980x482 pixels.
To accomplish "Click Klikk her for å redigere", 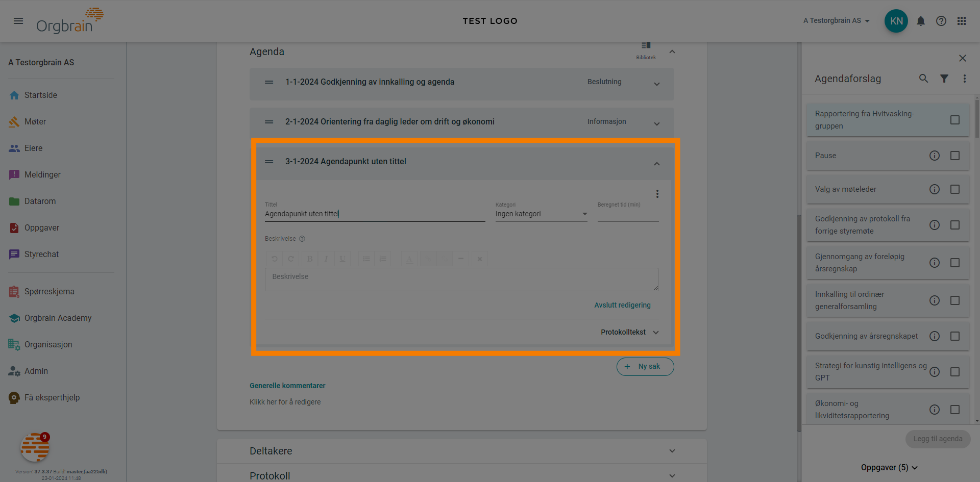I will tap(285, 402).
